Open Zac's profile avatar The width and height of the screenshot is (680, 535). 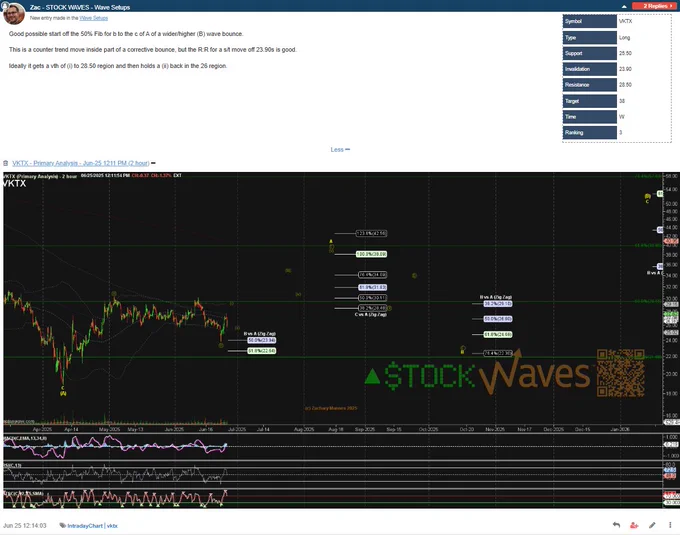13,13
